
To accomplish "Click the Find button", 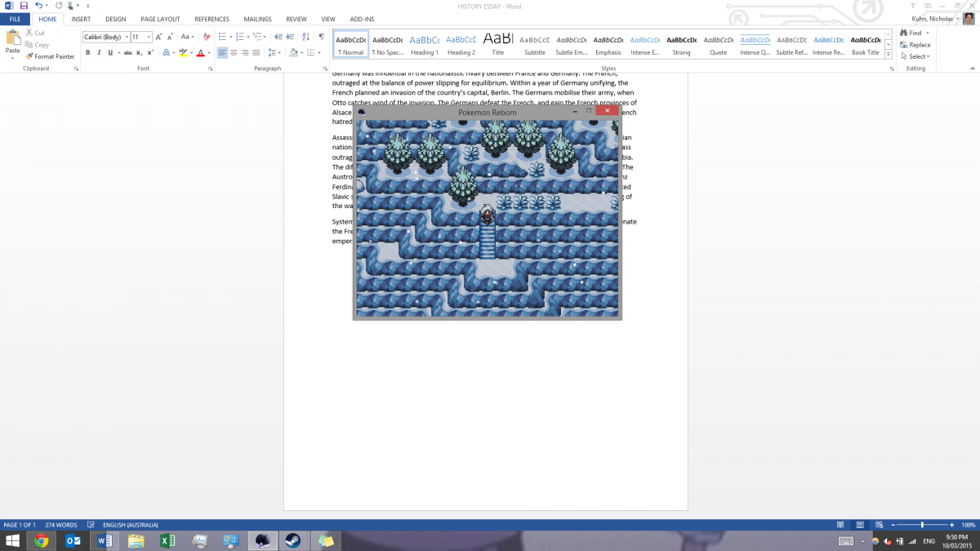I will click(912, 33).
